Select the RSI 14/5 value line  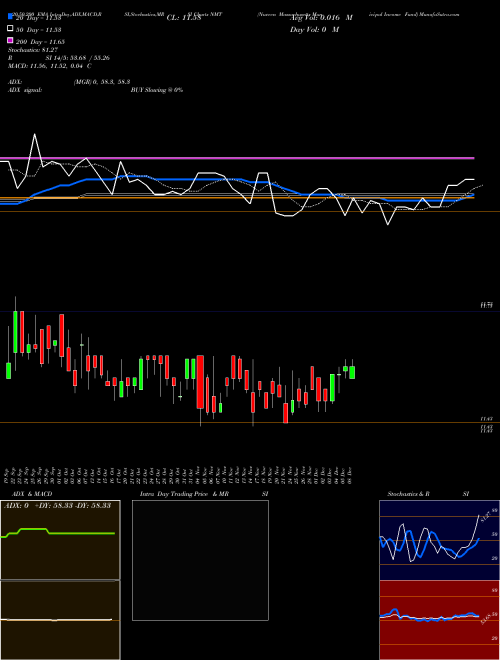point(59,58)
